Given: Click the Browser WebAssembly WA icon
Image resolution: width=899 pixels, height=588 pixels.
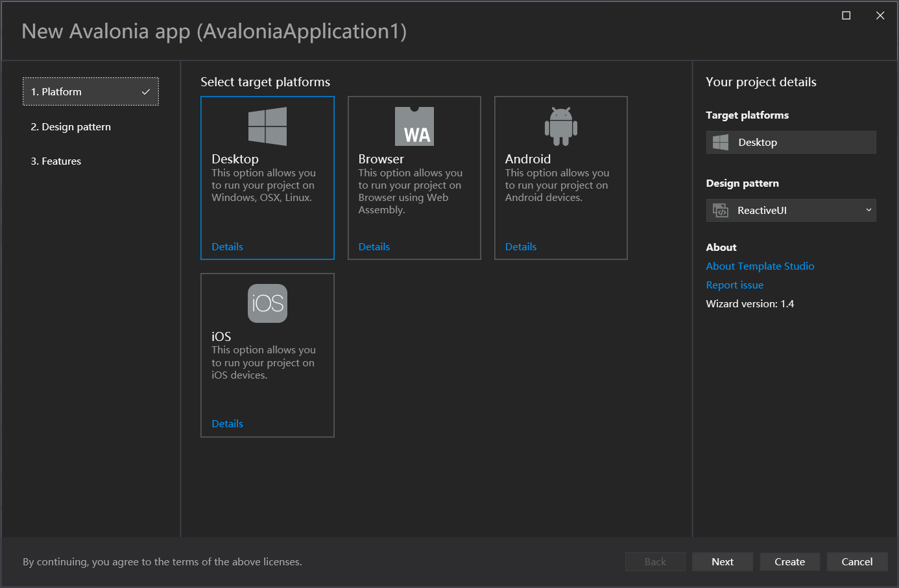Looking at the screenshot, I should click(414, 126).
